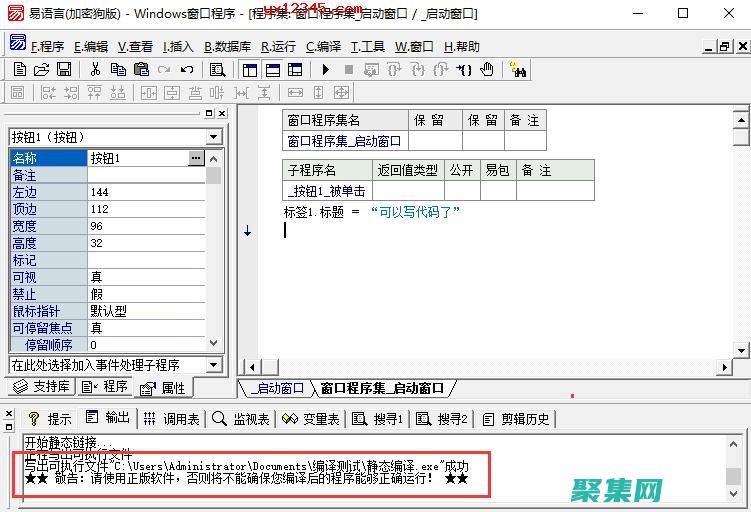This screenshot has width=751, height=512.
Task: Click the Undo arrow icon
Action: (x=187, y=70)
